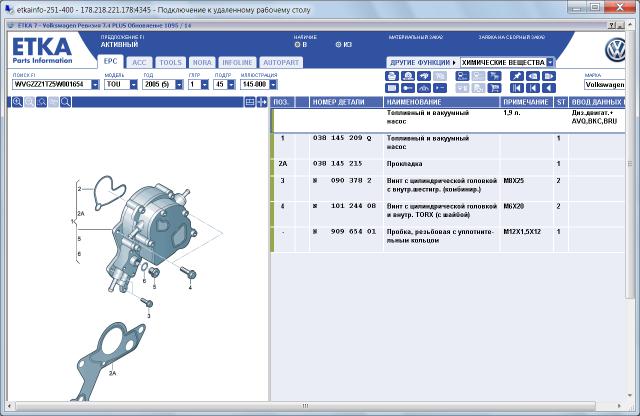The height and width of the screenshot is (416, 640).
Task: Select the 'B' availability radio button
Action: point(297,44)
